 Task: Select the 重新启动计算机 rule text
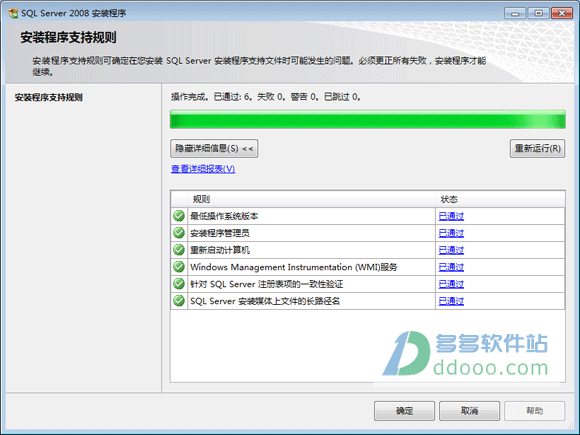(x=220, y=250)
